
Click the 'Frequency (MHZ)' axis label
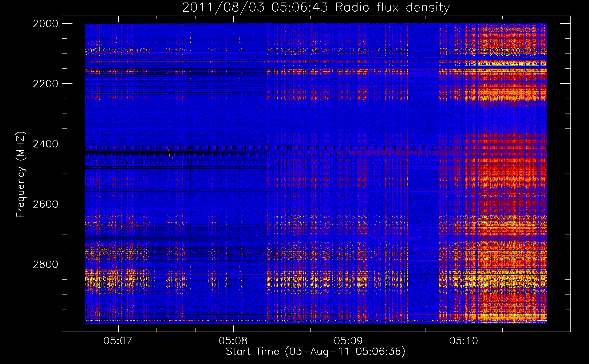pyautogui.click(x=21, y=174)
